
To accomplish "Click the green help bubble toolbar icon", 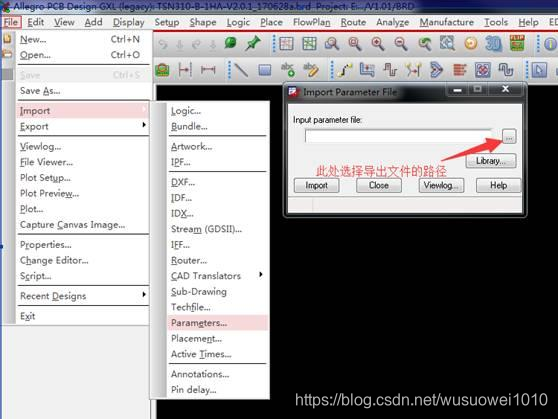I will click(x=231, y=43).
